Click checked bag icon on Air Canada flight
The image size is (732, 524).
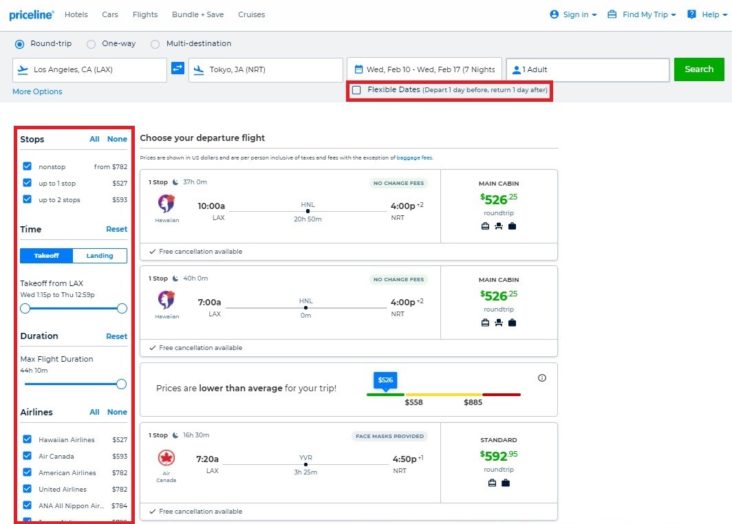click(506, 483)
